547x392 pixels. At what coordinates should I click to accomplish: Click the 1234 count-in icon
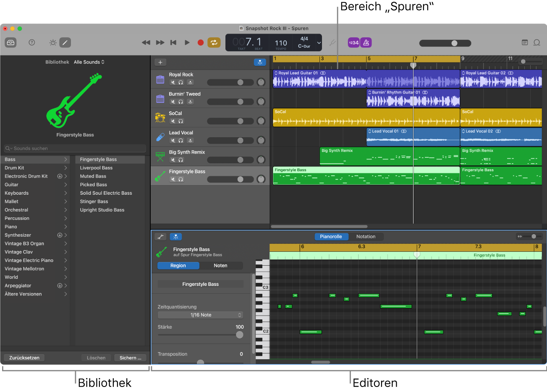[x=353, y=42]
